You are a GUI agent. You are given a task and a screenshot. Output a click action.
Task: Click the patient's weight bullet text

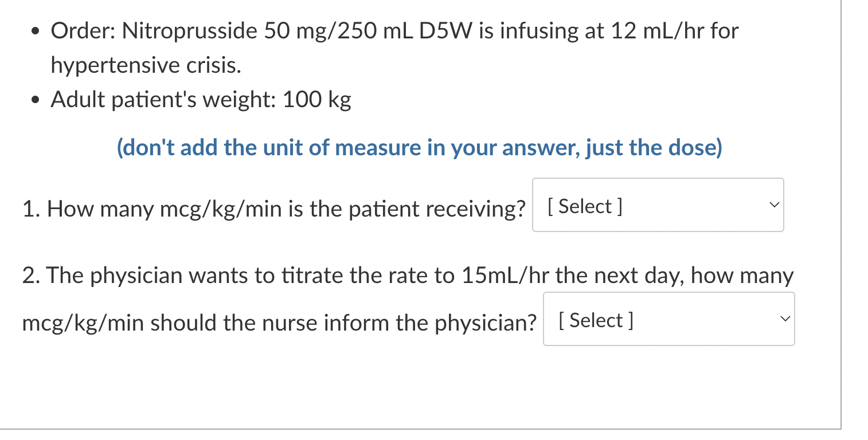[201, 99]
